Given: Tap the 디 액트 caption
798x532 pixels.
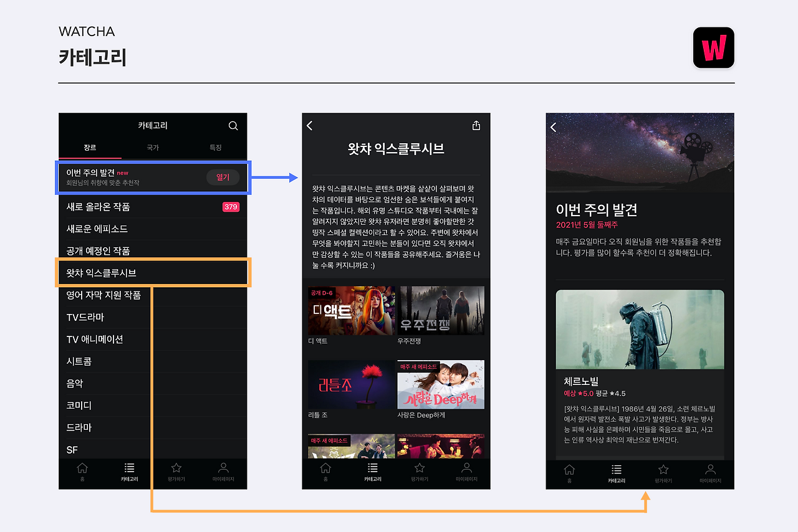Looking at the screenshot, I should coord(319,341).
